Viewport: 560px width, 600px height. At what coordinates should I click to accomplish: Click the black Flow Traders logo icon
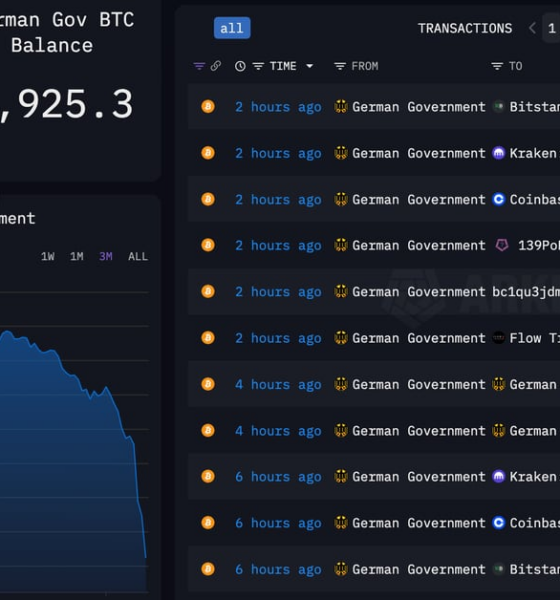coord(498,338)
